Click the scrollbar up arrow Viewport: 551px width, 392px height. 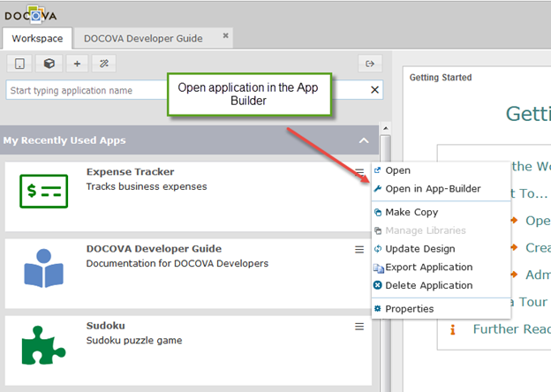point(386,128)
